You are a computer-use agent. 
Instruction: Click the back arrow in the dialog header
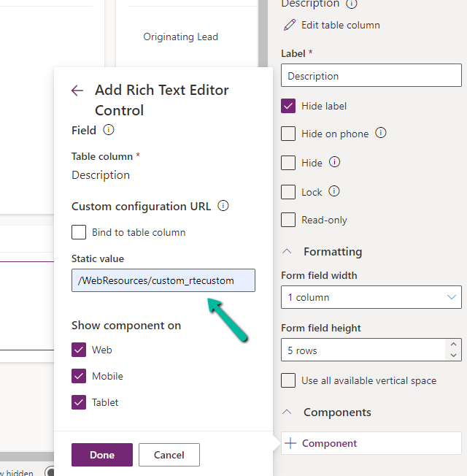point(77,91)
